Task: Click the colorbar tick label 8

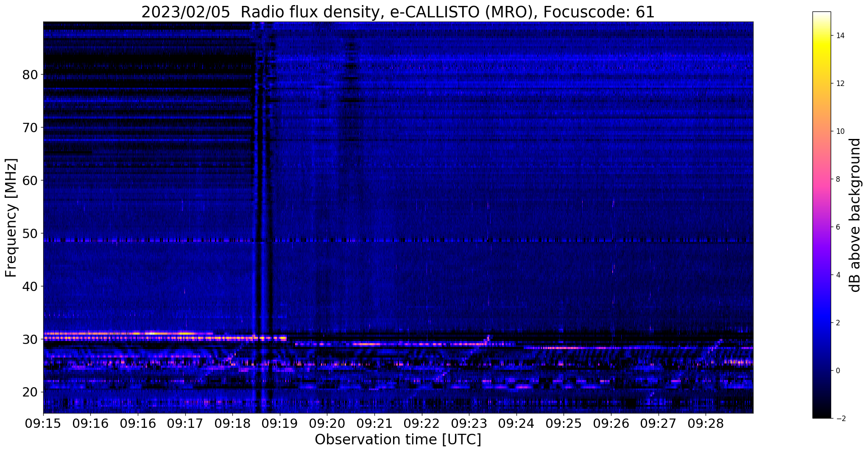Action: click(x=837, y=179)
